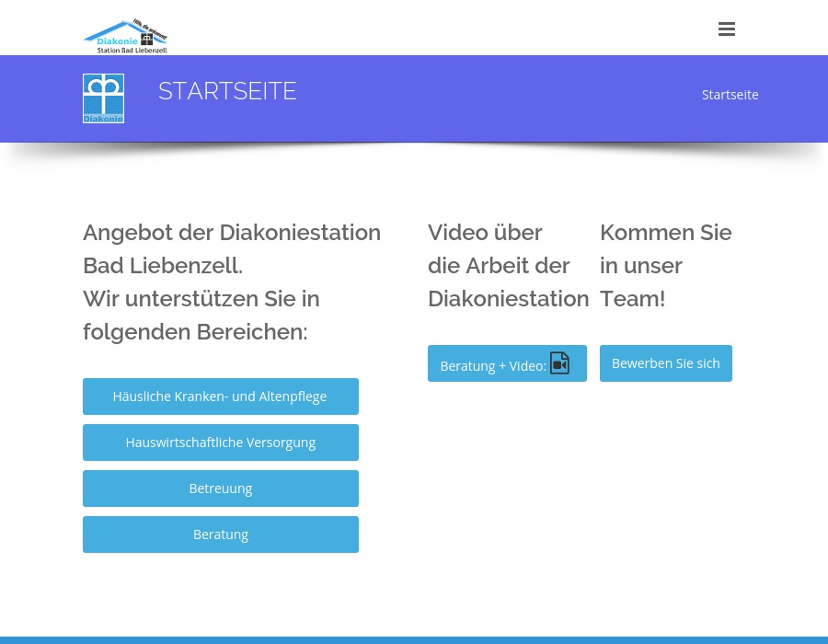Click the STARTSEITE page heading
Viewport: 828px width, 644px height.
pos(227,91)
